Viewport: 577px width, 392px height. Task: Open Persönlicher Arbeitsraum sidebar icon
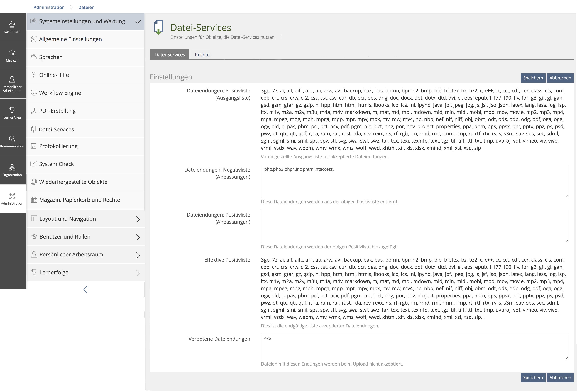pos(12,84)
